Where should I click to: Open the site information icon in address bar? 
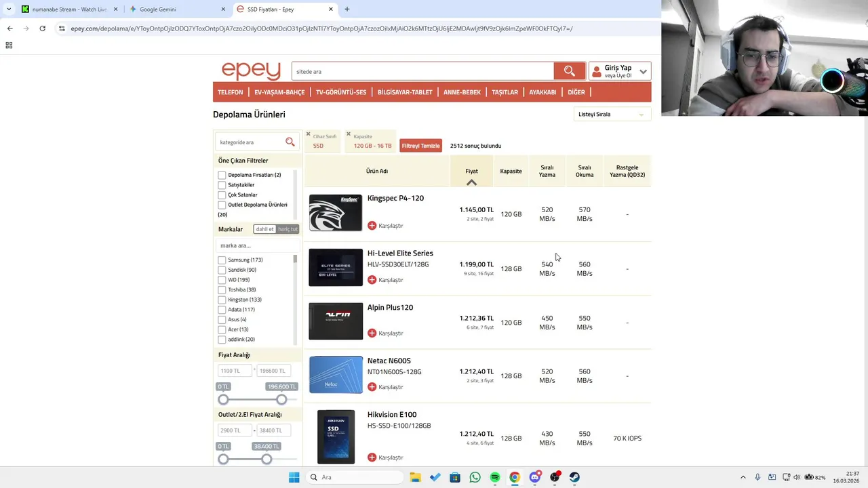point(62,28)
